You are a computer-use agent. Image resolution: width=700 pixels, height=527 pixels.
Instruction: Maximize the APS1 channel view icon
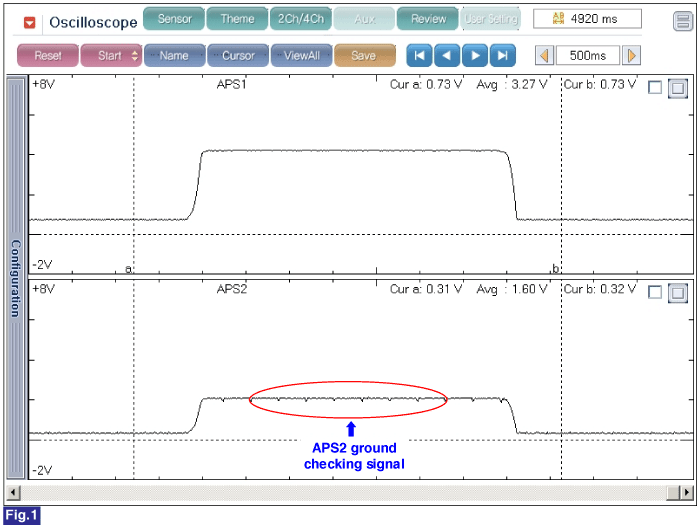click(678, 88)
